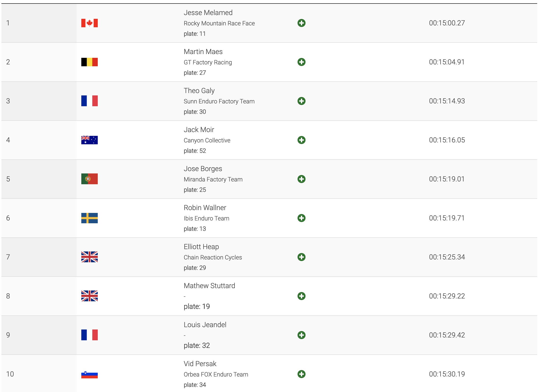This screenshot has height=392, width=540.
Task: Expand Jesse Melamed's result details
Action: 301,23
